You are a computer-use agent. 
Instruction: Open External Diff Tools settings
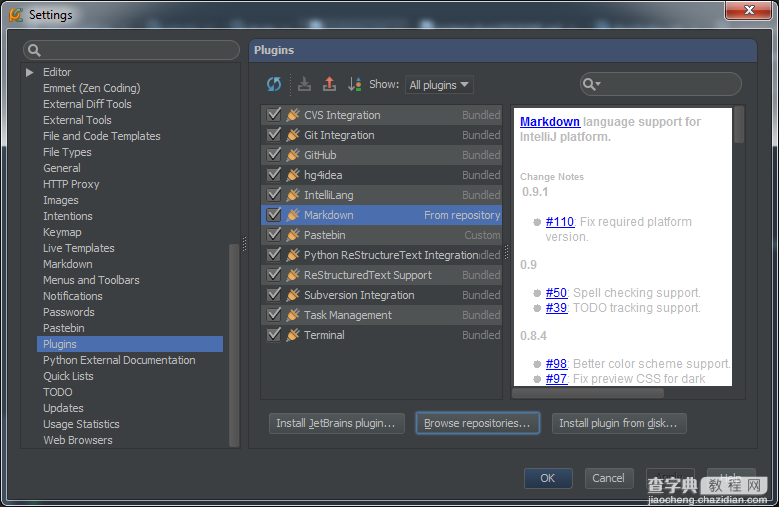click(87, 104)
